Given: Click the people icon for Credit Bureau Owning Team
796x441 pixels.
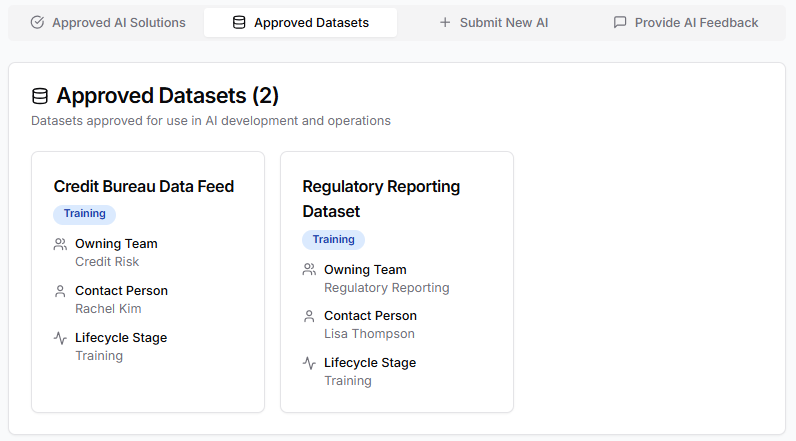Looking at the screenshot, I should tap(60, 244).
